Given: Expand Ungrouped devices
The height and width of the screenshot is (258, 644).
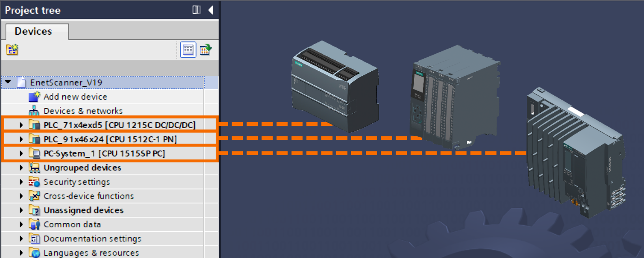Looking at the screenshot, I should [x=21, y=168].
